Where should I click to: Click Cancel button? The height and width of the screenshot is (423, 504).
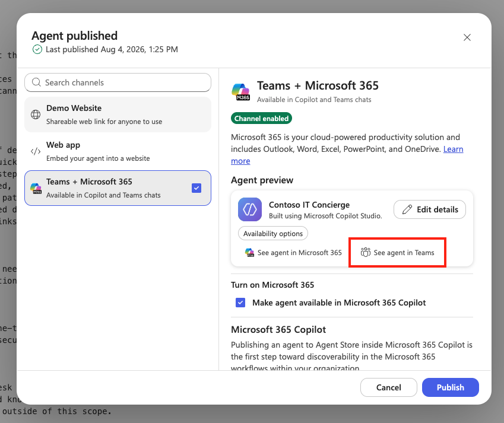[389, 387]
